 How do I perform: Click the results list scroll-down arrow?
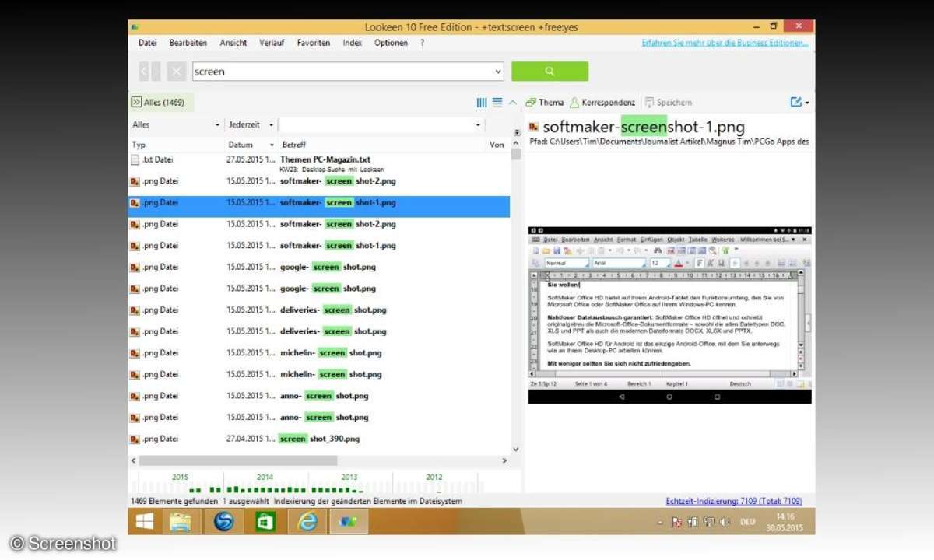point(515,450)
